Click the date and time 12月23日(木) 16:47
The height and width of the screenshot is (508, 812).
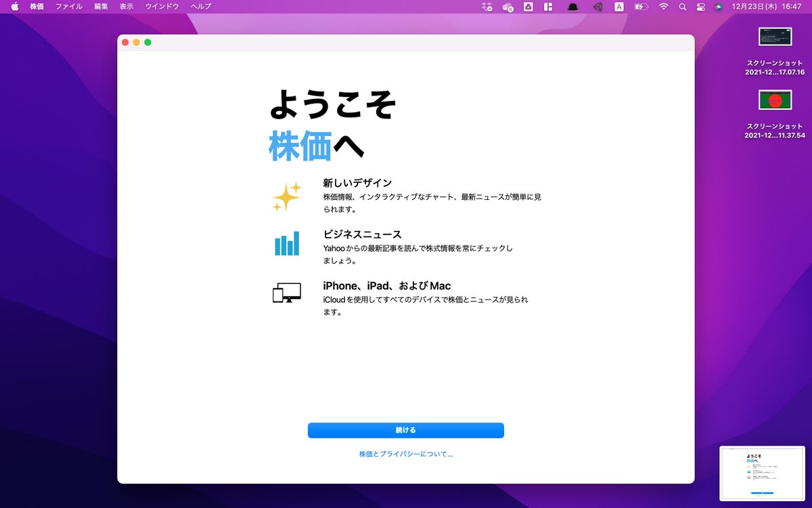coord(767,6)
